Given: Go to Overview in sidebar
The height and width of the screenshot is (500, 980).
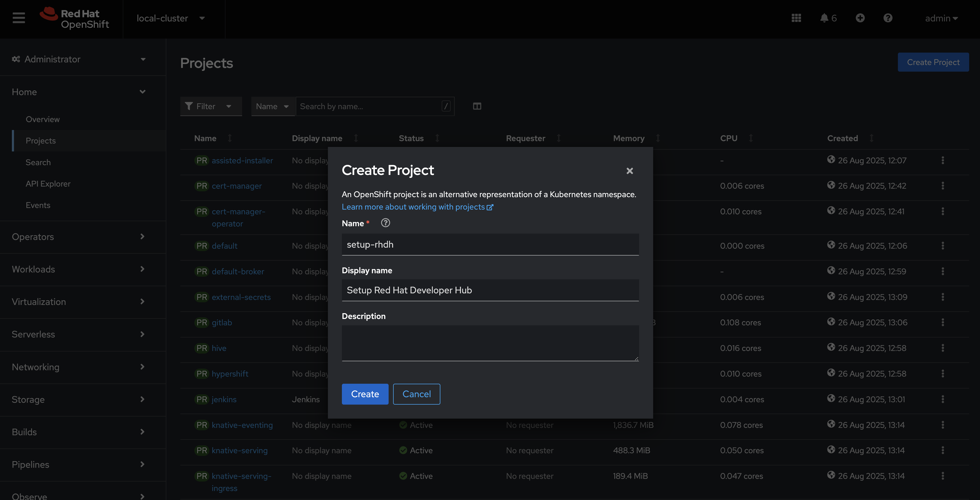Looking at the screenshot, I should [x=43, y=119].
